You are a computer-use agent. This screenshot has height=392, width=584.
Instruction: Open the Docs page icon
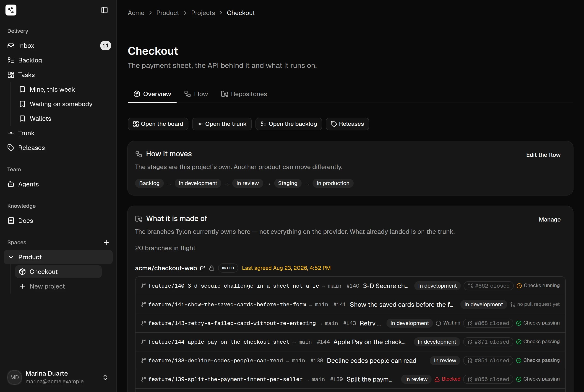pyautogui.click(x=11, y=221)
